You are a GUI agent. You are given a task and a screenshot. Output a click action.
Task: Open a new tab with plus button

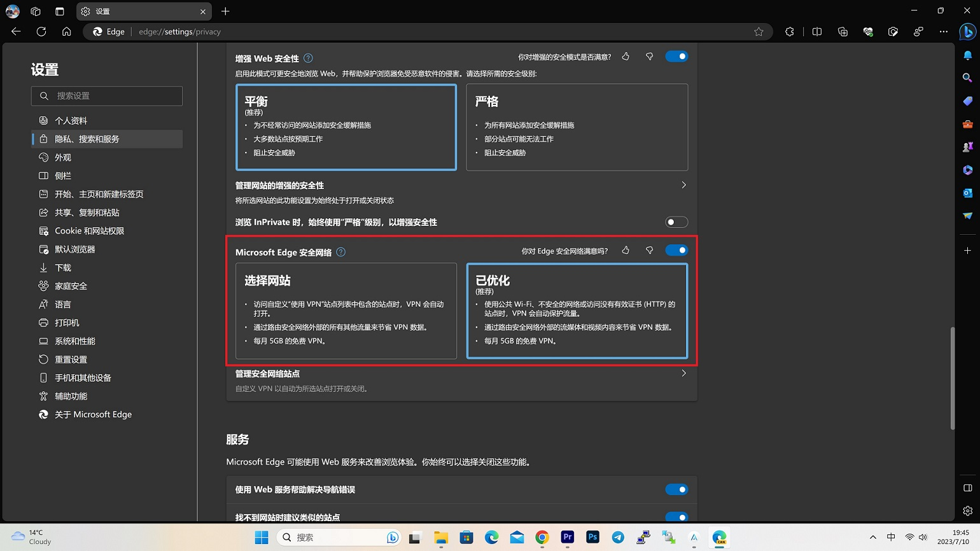pos(225,11)
